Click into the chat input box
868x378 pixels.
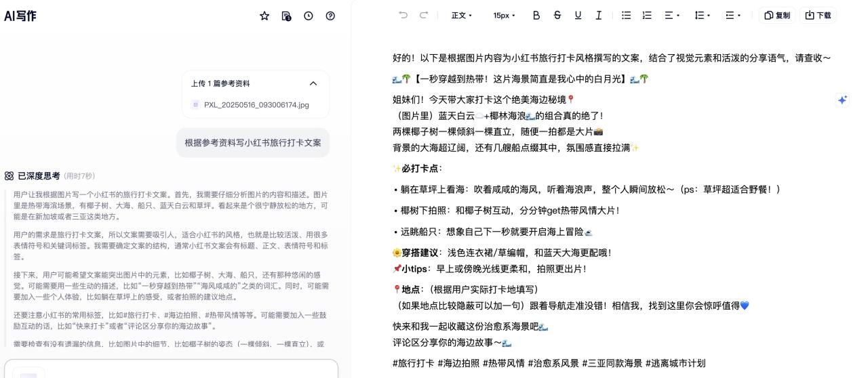pyautogui.click(x=171, y=369)
